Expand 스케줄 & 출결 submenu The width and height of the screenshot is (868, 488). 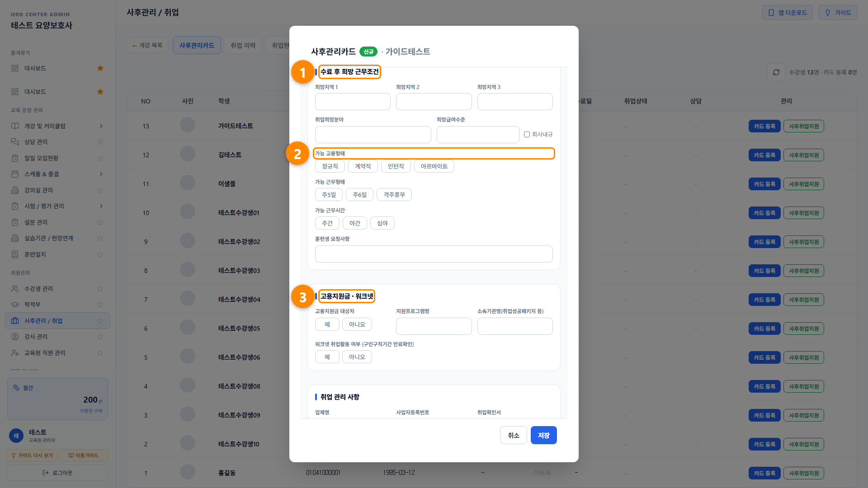click(101, 174)
